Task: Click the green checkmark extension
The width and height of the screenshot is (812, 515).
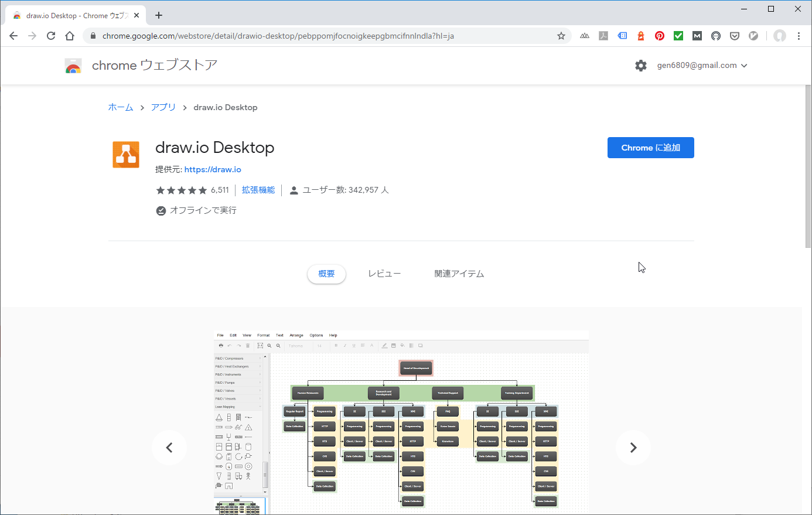Action: 678,36
